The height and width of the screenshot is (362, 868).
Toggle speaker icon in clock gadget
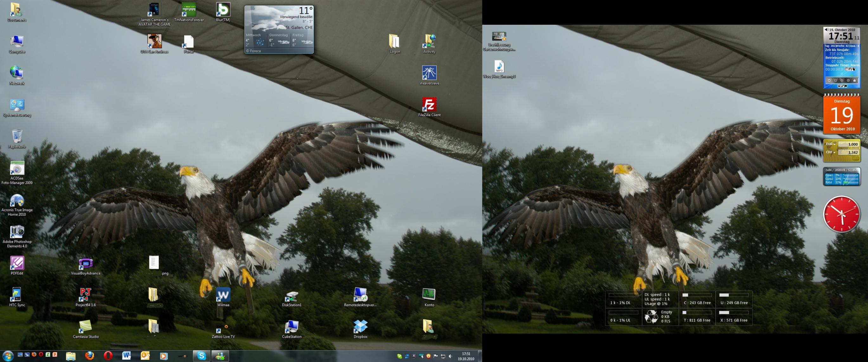click(x=826, y=30)
